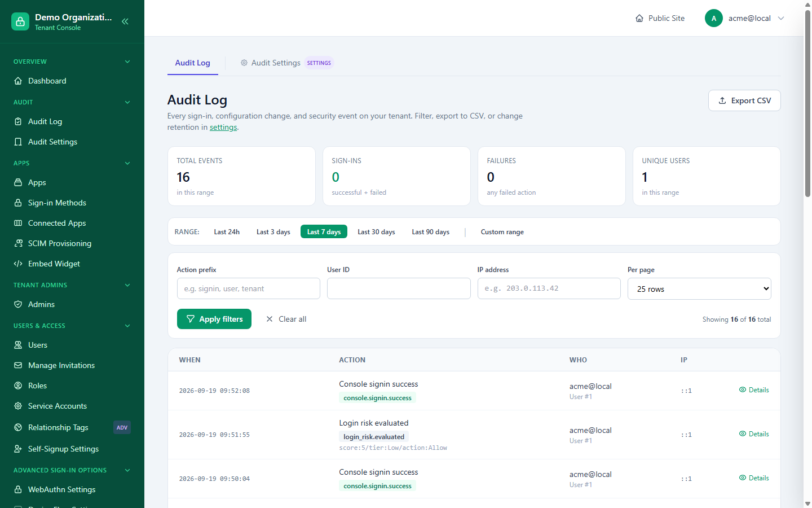Viewport: 812px width, 508px height.
Task: Switch to the Audit Settings tab
Action: point(287,63)
